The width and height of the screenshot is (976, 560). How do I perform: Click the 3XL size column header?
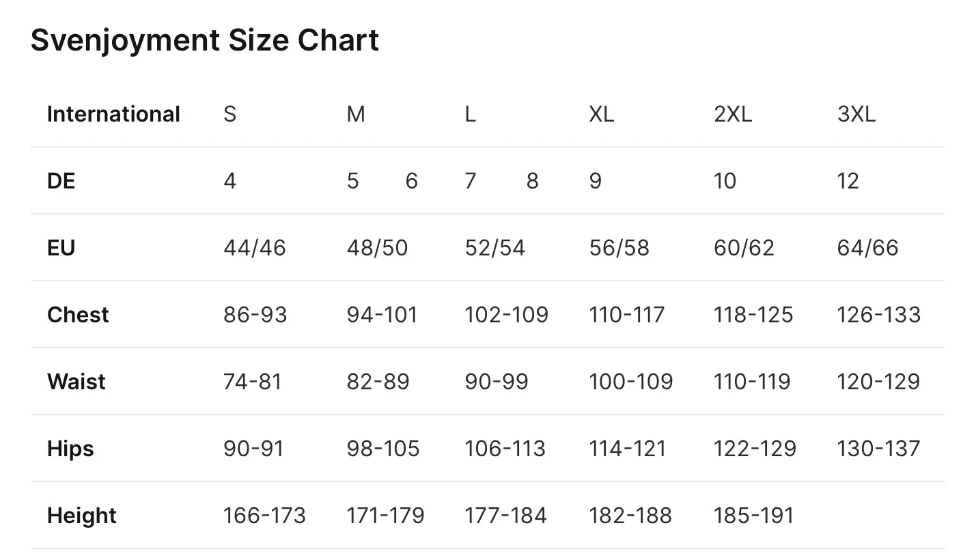tap(856, 114)
